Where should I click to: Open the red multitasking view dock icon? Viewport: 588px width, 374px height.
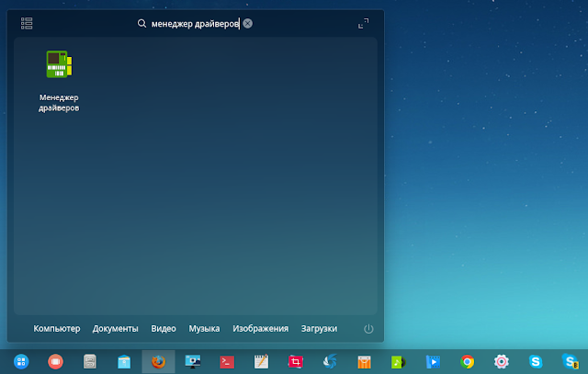click(x=55, y=362)
